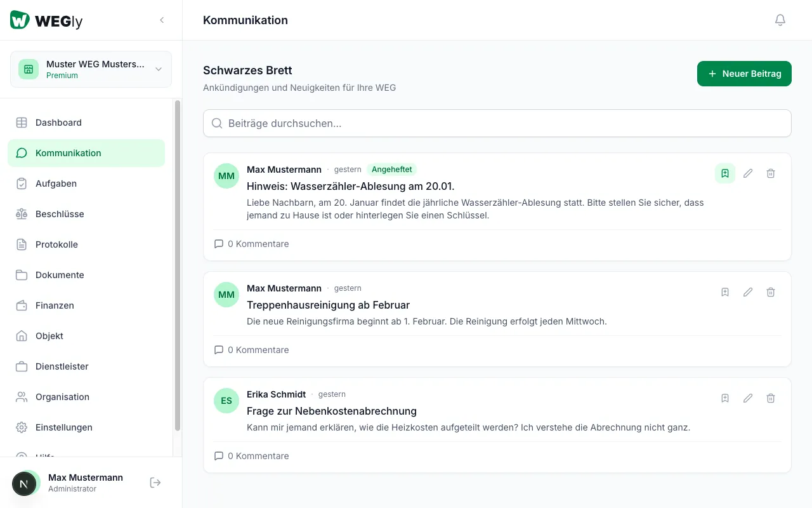Expand comments on the Wasserzähler-Ablesung post

tap(252, 244)
